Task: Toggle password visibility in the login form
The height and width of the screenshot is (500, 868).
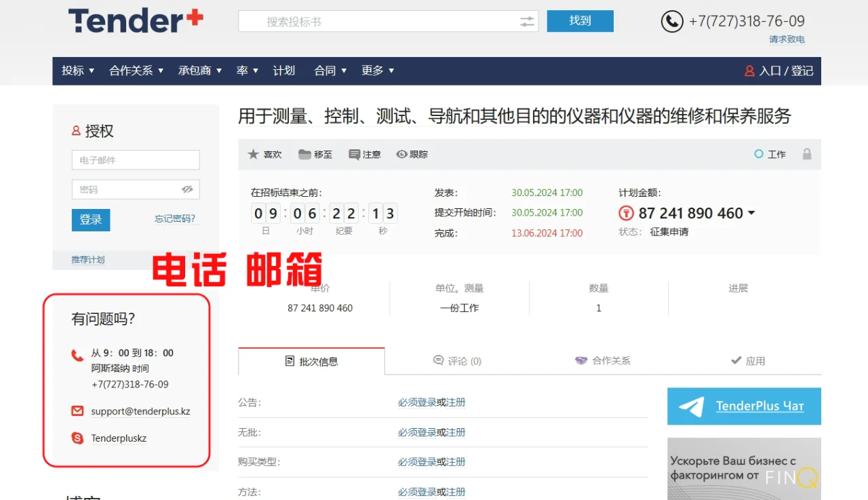Action: pos(187,189)
